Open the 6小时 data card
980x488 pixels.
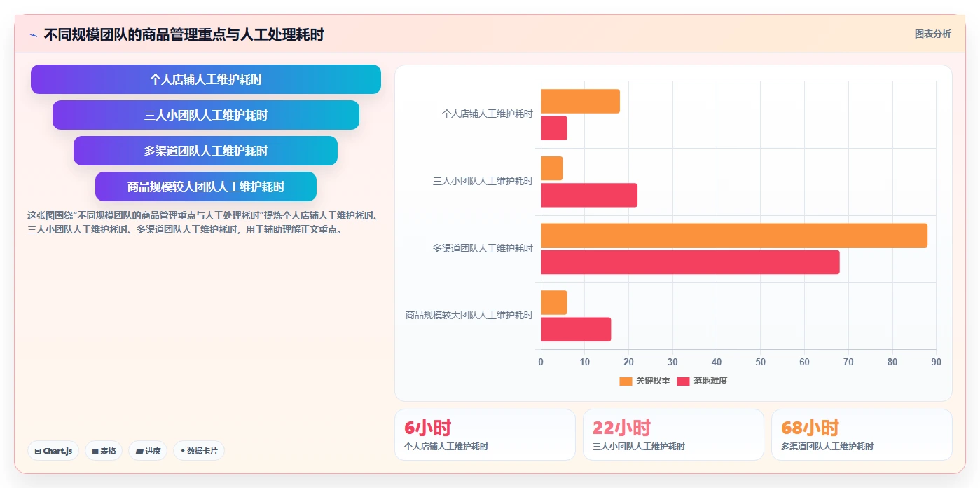pos(485,435)
